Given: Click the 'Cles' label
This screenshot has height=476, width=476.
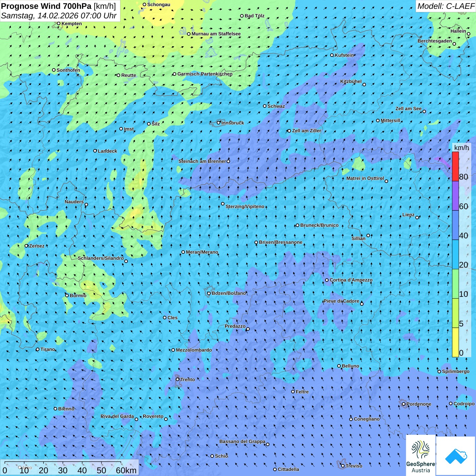Looking at the screenshot, I should click(172, 318).
